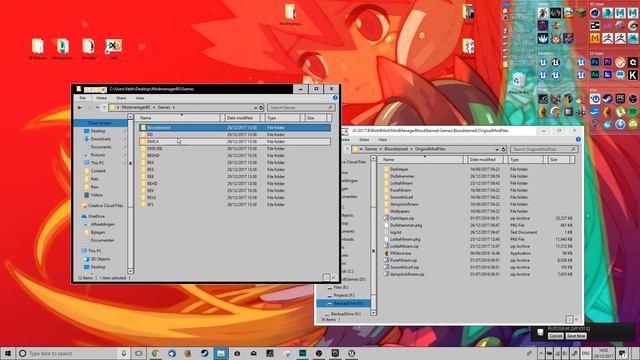Open the File tab in the Games window

[x=82, y=98]
